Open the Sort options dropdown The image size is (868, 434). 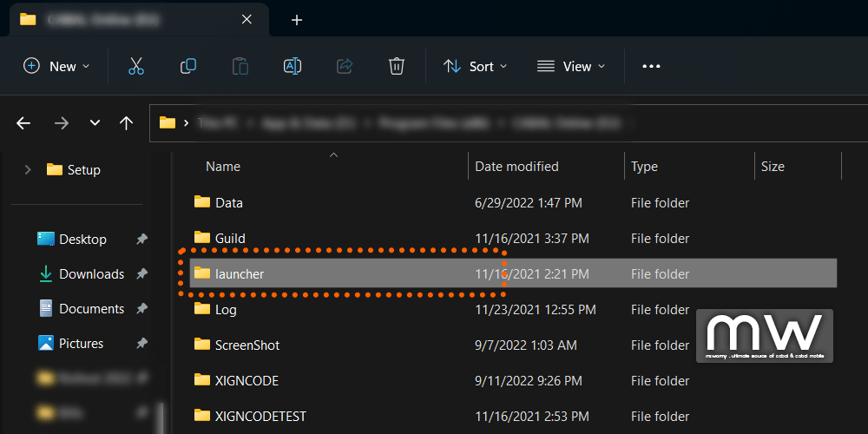coord(476,66)
